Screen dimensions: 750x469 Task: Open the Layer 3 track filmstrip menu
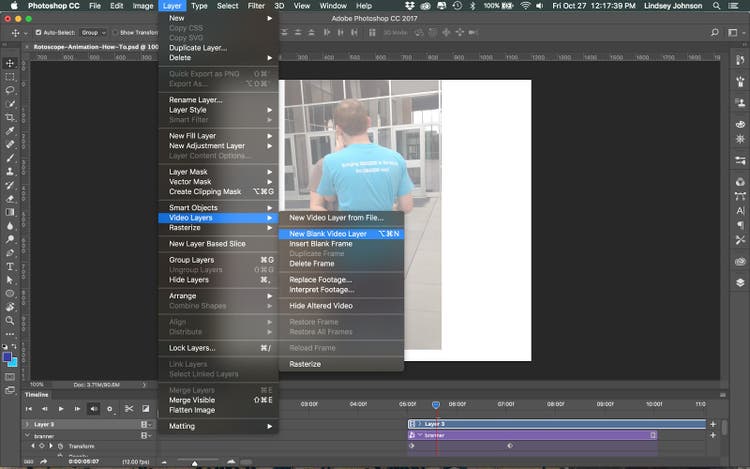coord(145,424)
